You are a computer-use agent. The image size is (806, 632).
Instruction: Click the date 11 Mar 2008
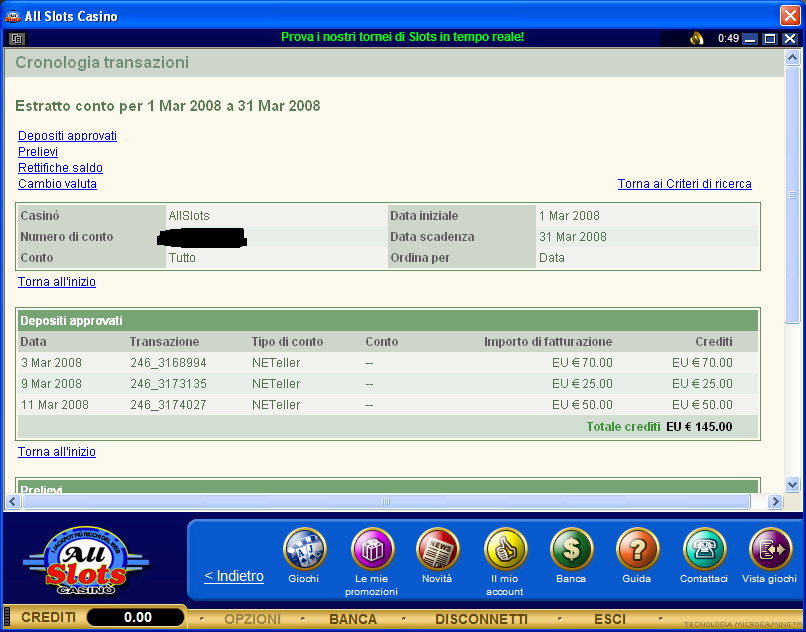[54, 405]
